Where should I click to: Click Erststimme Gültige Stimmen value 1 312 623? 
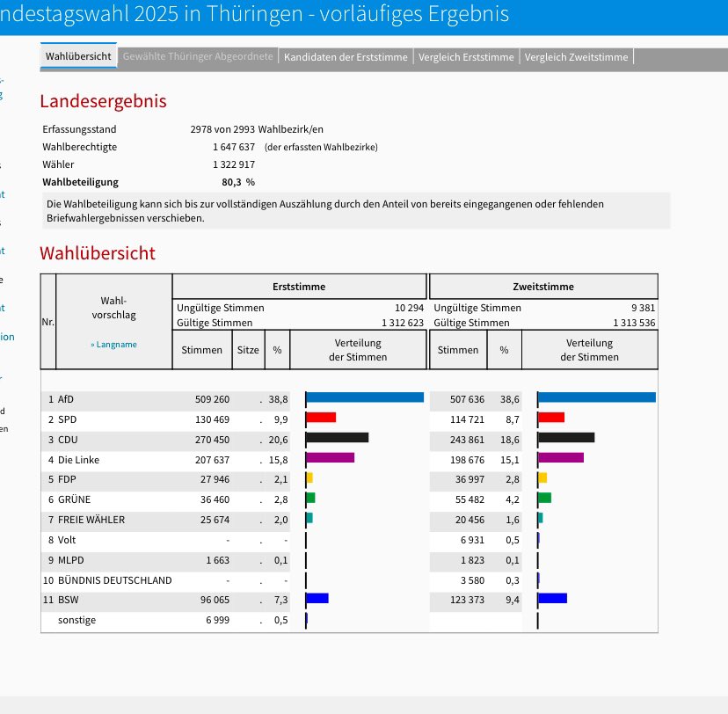tap(403, 323)
